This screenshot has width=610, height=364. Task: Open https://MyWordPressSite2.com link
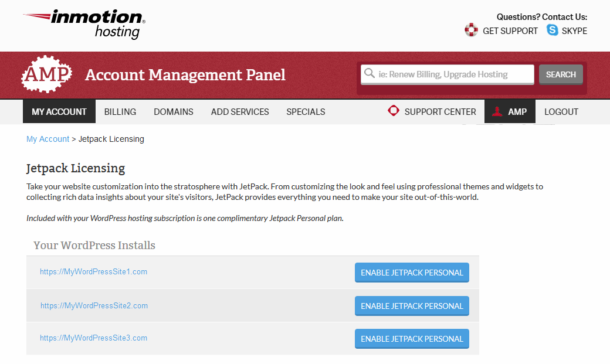click(x=94, y=305)
